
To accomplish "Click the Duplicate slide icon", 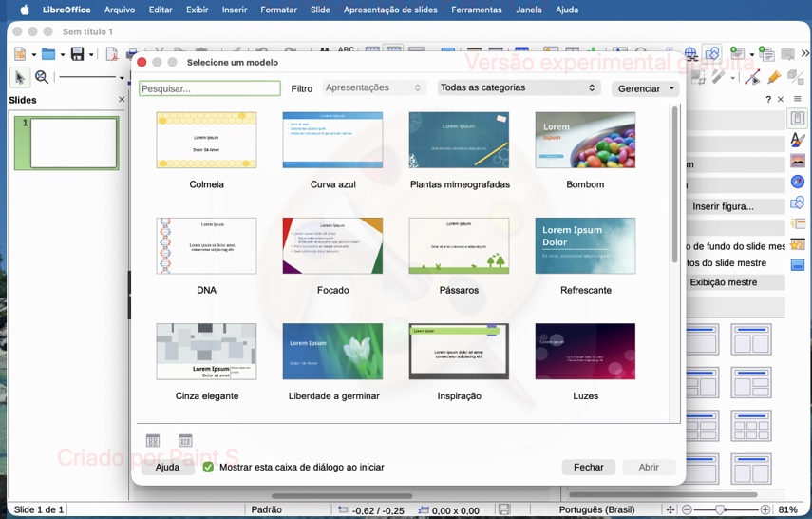I will click(765, 53).
